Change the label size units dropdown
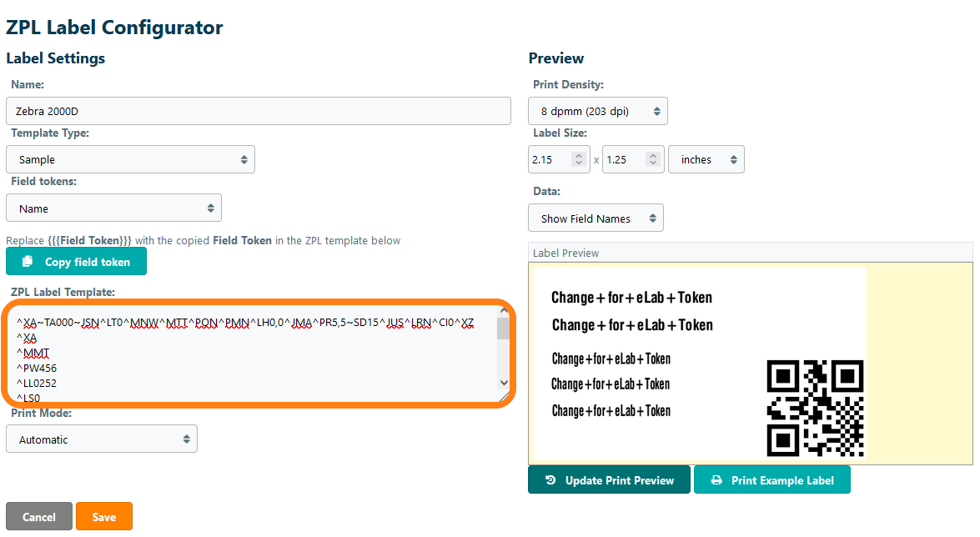This screenshot has width=980, height=537. coord(706,159)
